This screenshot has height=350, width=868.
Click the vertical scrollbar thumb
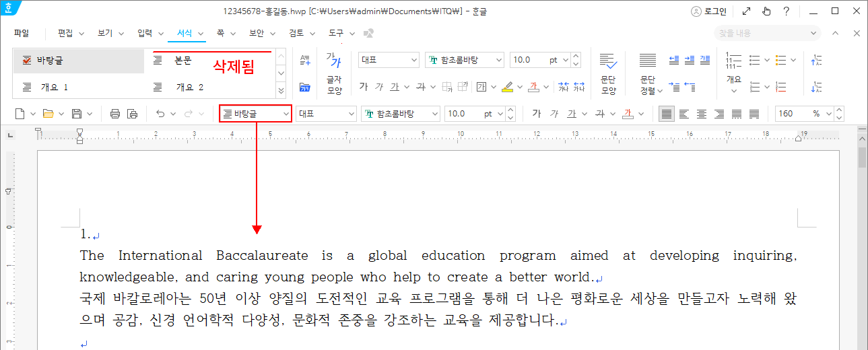point(862,157)
